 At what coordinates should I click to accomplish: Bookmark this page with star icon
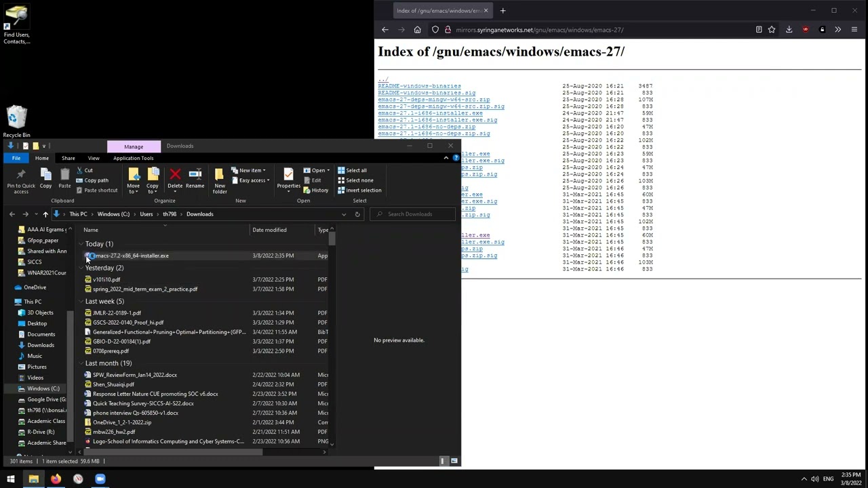click(x=772, y=30)
